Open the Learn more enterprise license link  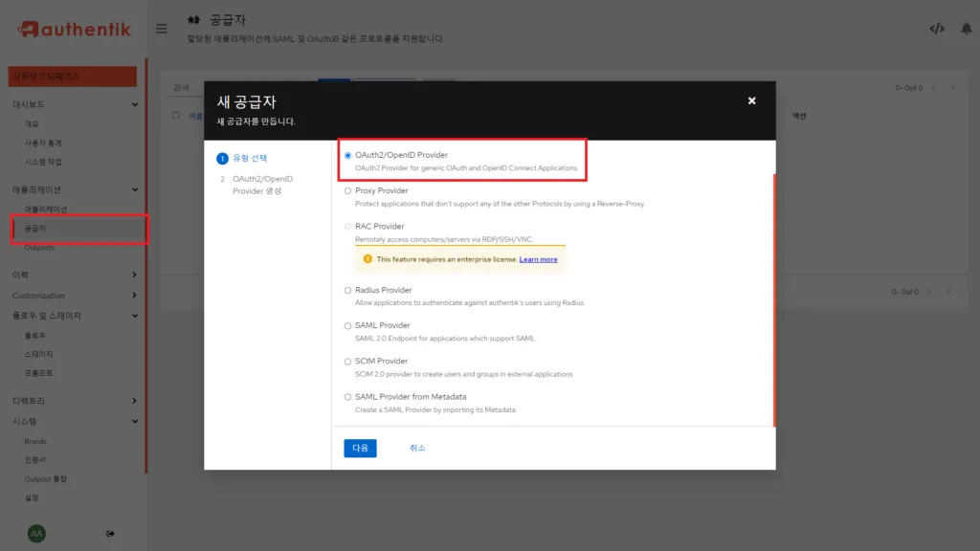pyautogui.click(x=537, y=258)
